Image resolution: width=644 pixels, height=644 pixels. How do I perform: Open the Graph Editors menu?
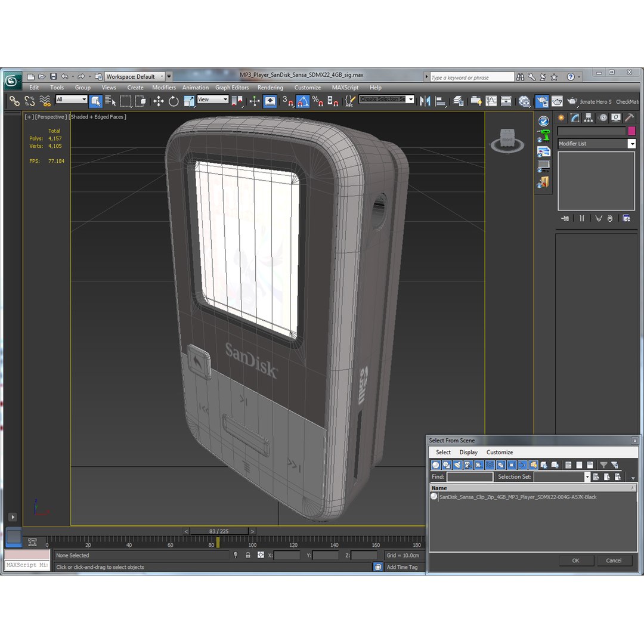tap(232, 88)
